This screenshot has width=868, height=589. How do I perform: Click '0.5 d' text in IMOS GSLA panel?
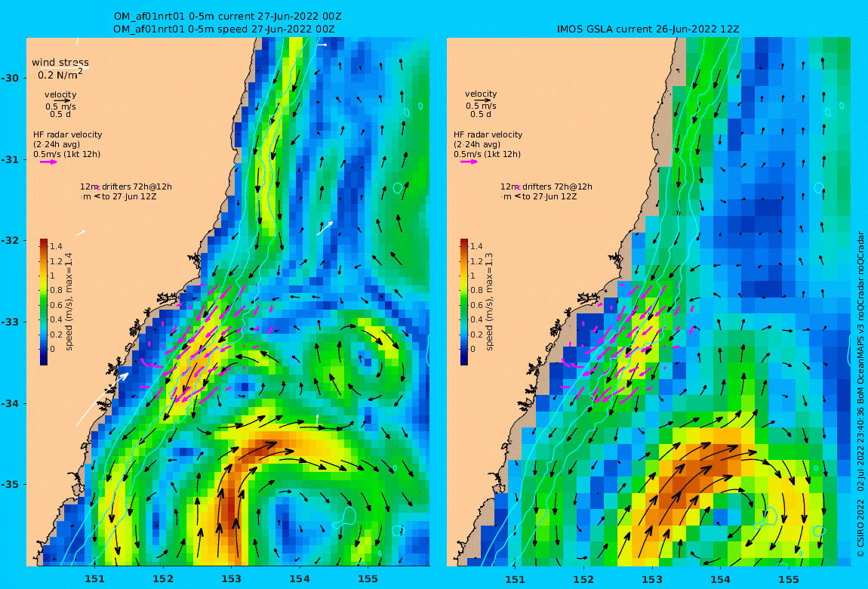(x=481, y=114)
